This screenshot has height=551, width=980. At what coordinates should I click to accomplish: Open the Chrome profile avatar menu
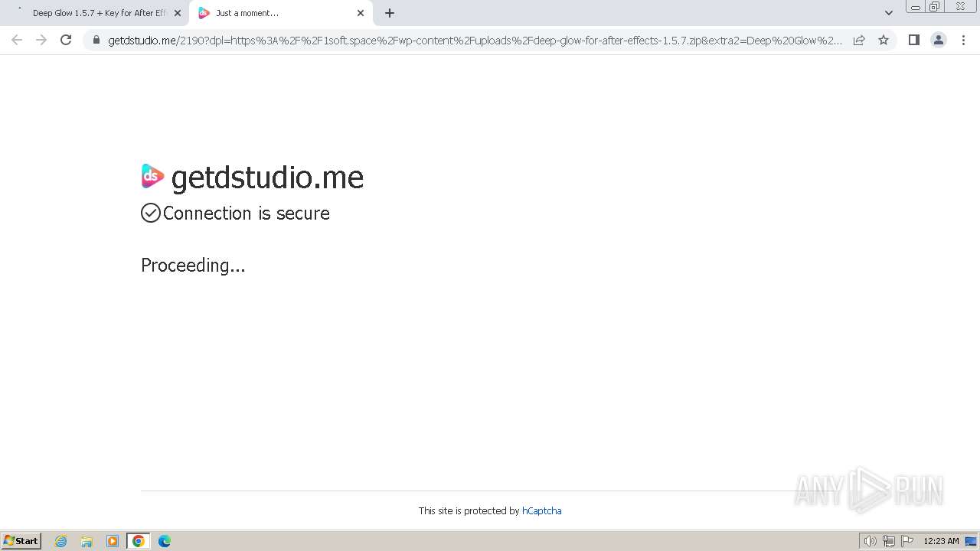point(938,40)
